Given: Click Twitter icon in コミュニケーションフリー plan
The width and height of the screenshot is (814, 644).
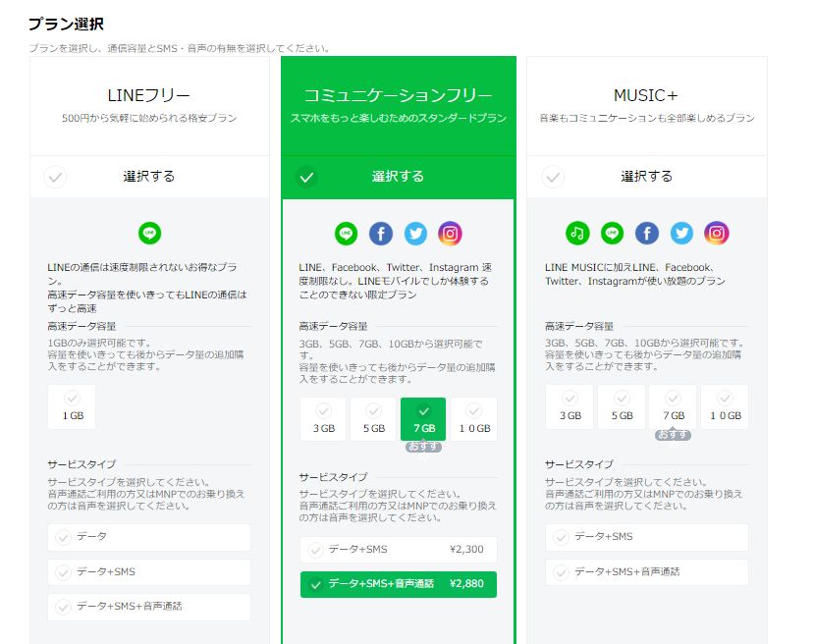Looking at the screenshot, I should coord(415,234).
